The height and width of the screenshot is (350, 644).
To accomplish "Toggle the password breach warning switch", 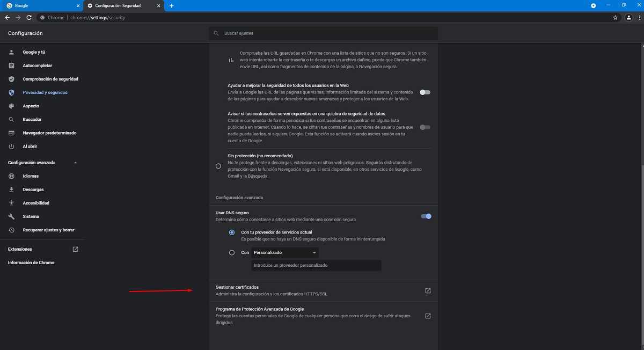I will coord(425,127).
